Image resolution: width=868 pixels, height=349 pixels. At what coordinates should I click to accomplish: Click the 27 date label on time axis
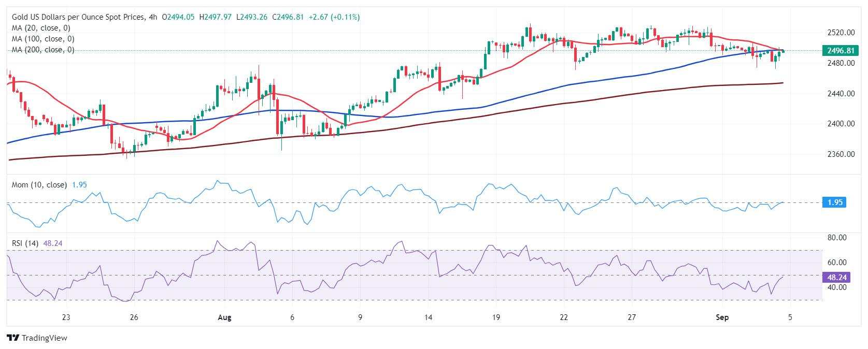click(x=632, y=317)
